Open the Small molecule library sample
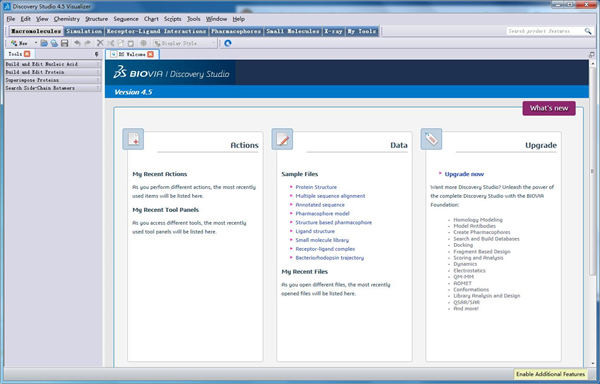 pos(322,240)
